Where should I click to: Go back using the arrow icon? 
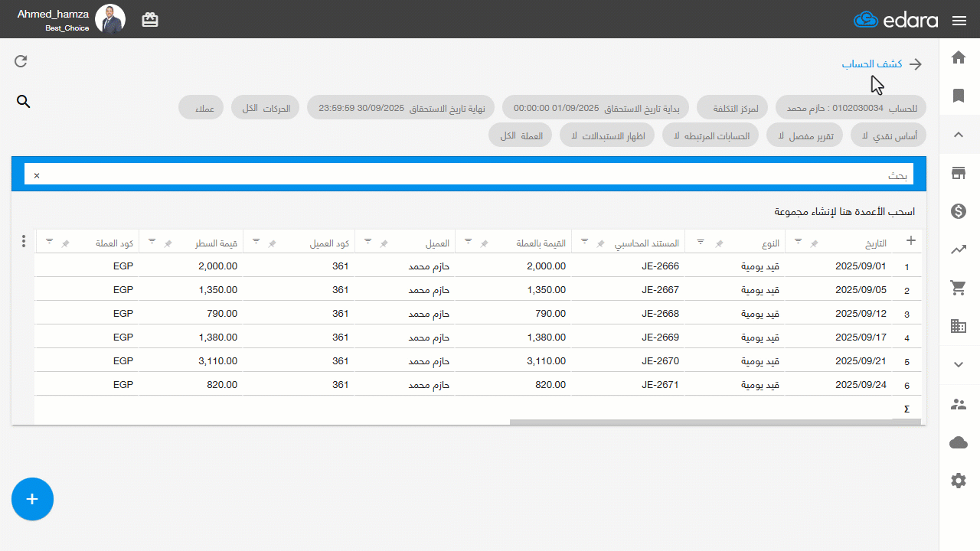916,64
